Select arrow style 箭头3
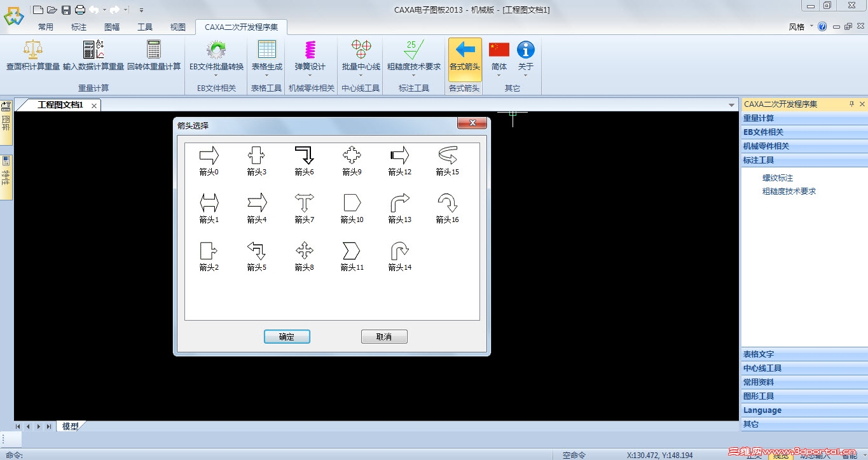 256,160
